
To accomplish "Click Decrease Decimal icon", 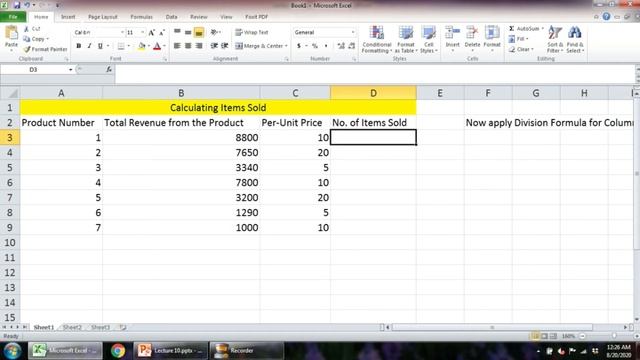I will (351, 46).
